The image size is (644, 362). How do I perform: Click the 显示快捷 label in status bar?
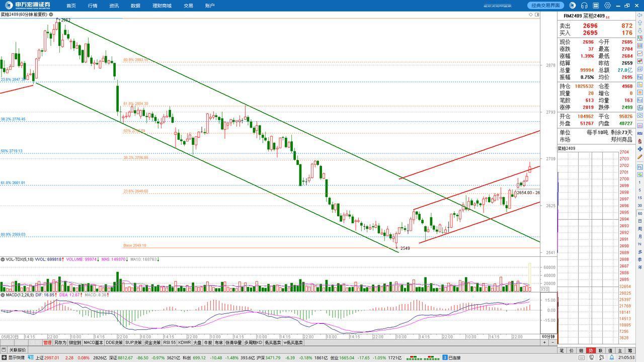point(17,357)
